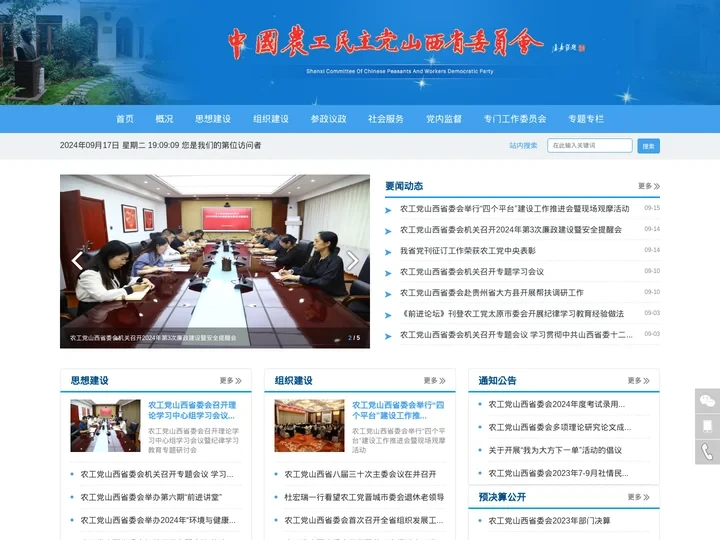Click the blue 搜索 button
This screenshot has height=540, width=720.
(648, 146)
